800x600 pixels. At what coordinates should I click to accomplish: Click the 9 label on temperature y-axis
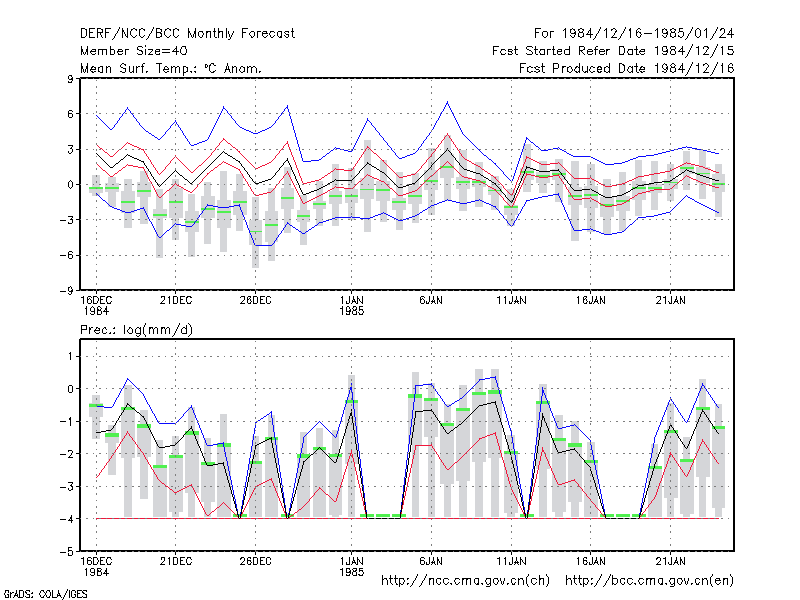coord(70,79)
